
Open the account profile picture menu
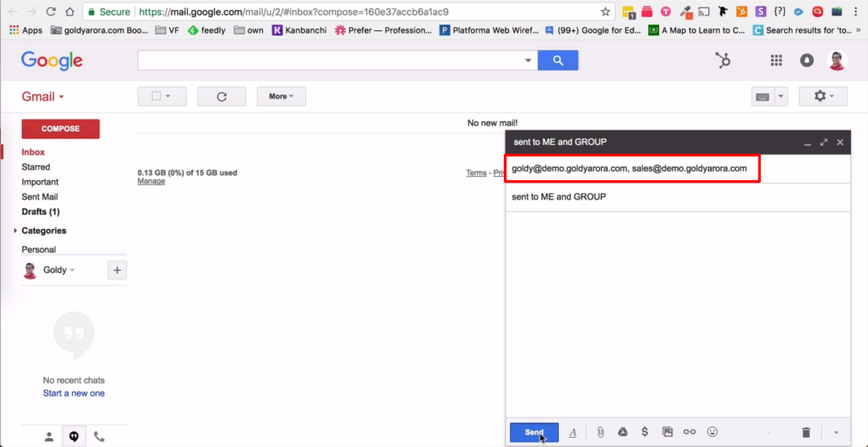837,61
